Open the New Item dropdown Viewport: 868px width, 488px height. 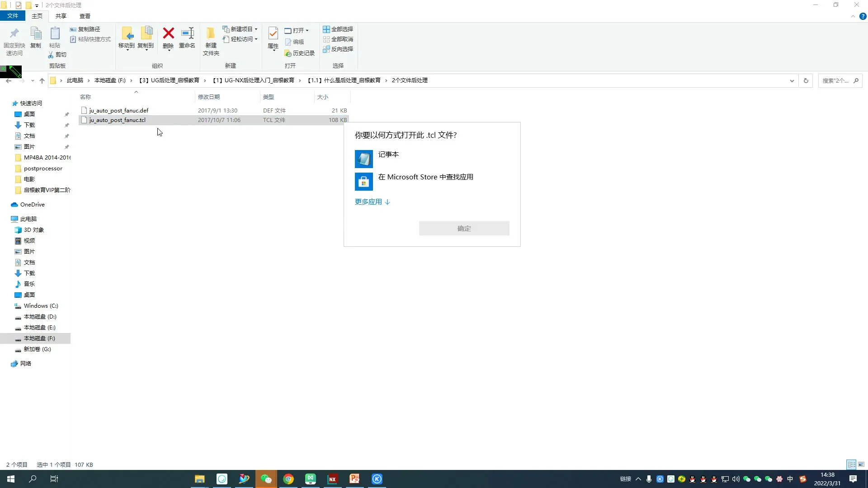pyautogui.click(x=241, y=29)
